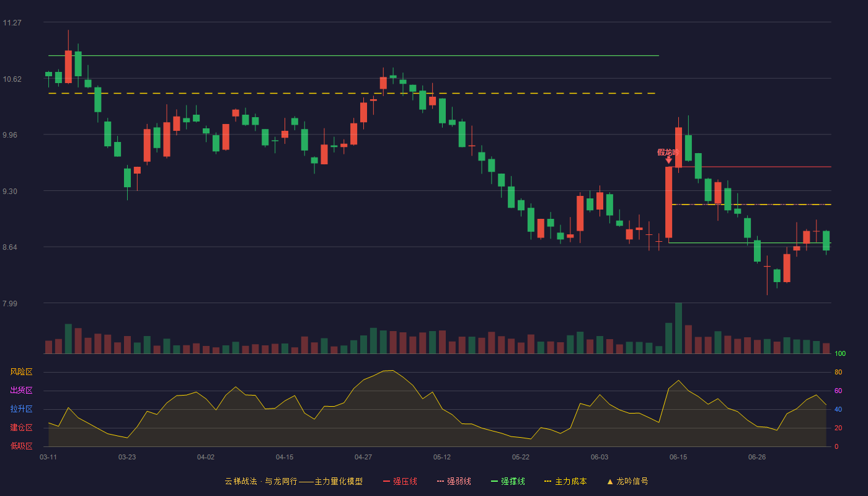The width and height of the screenshot is (868, 496).
Task: Click the 11.27 price axis label
Action: click(x=12, y=23)
